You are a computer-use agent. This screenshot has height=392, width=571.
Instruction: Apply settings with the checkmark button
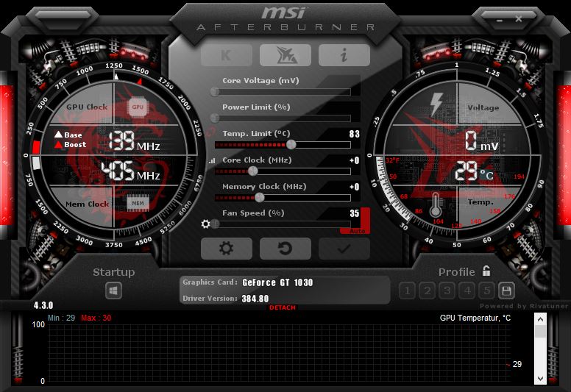tap(344, 249)
